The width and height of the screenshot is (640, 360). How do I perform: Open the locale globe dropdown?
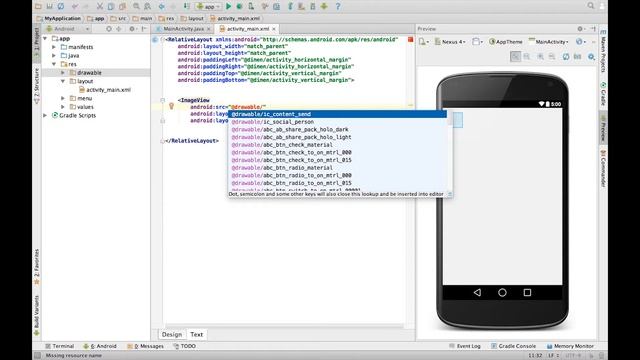coord(581,42)
